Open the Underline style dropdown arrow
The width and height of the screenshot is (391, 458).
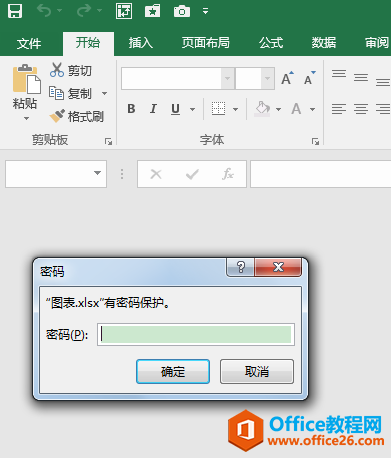(192, 109)
